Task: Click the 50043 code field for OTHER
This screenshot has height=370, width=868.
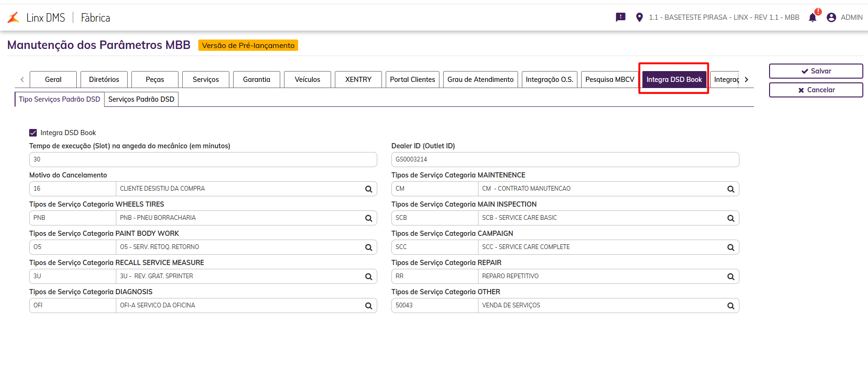Action: coord(435,306)
